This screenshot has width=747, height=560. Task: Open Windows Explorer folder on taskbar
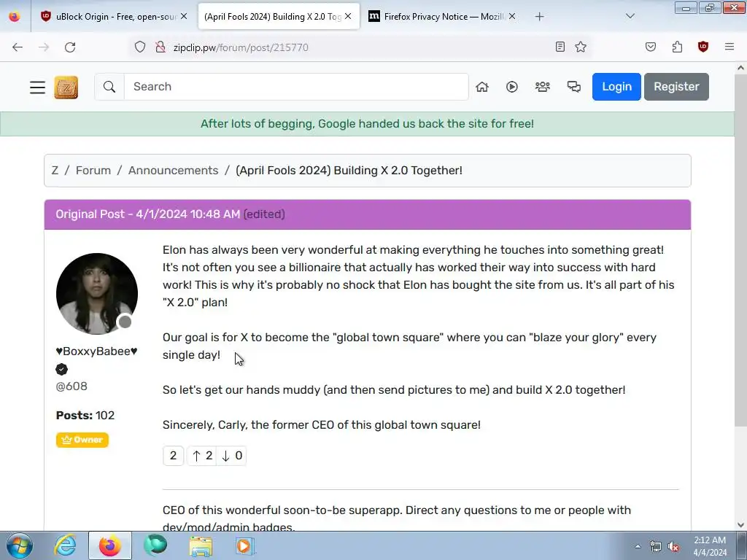click(x=201, y=545)
